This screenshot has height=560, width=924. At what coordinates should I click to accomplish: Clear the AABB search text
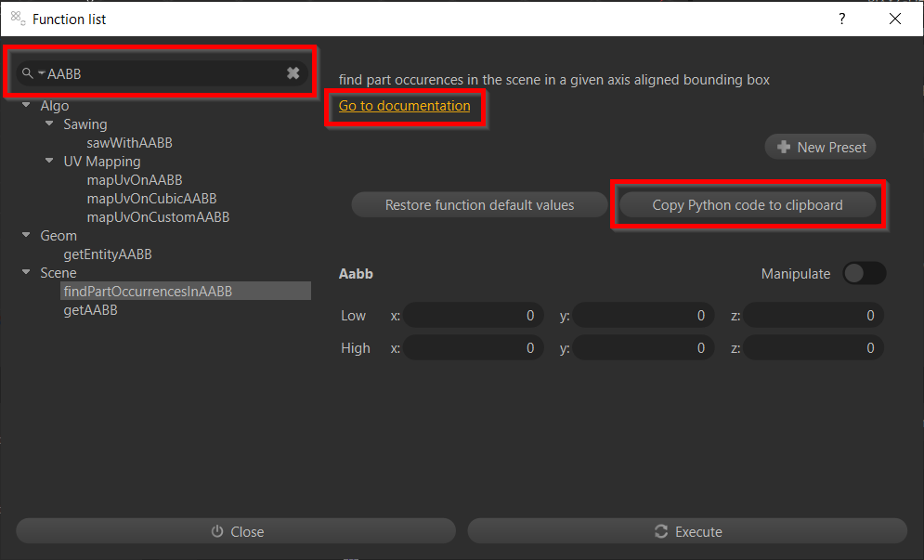click(293, 72)
